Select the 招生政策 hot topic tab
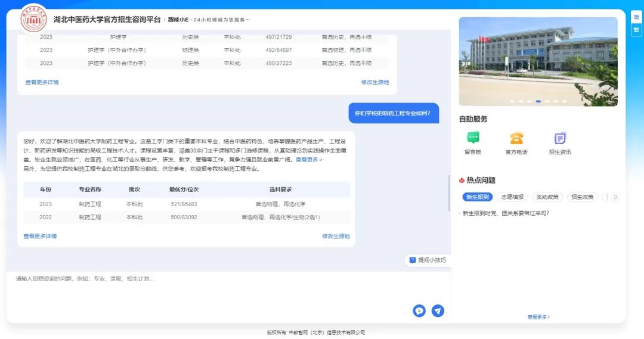This screenshot has width=644, height=339. tap(582, 197)
